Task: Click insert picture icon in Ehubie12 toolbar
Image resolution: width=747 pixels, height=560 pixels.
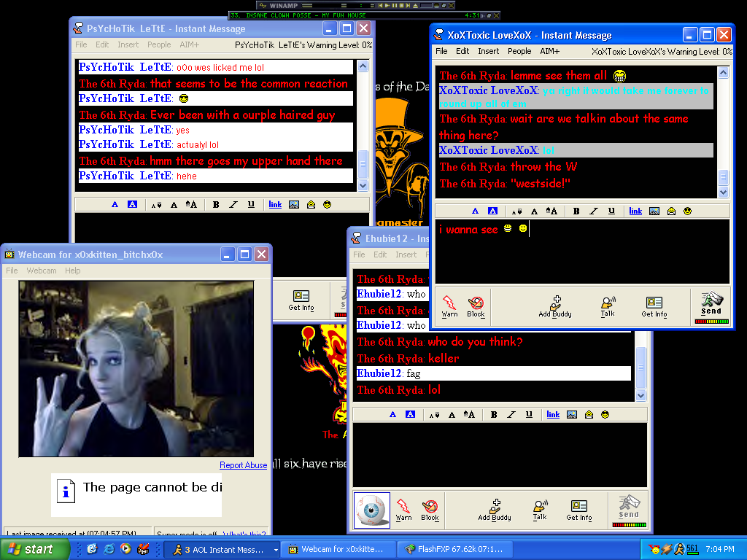Action: tap(572, 415)
